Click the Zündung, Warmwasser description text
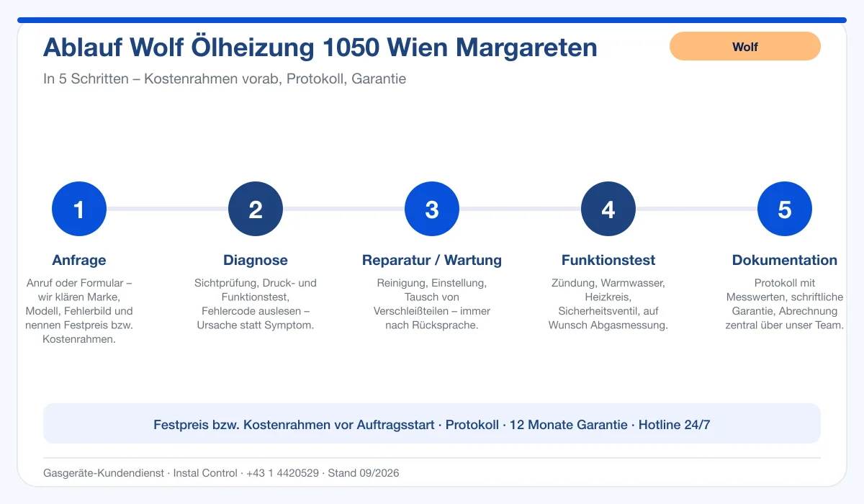 point(608,304)
